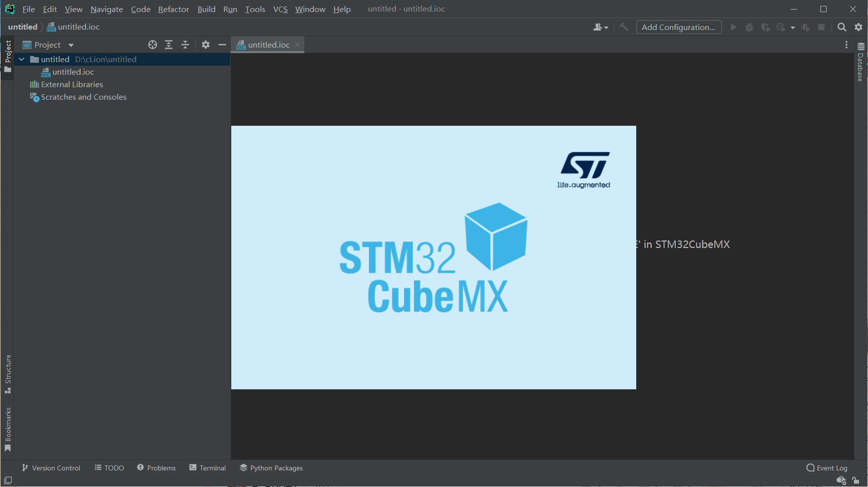The image size is (868, 487).
Task: Open the Event Log
Action: coord(827,467)
